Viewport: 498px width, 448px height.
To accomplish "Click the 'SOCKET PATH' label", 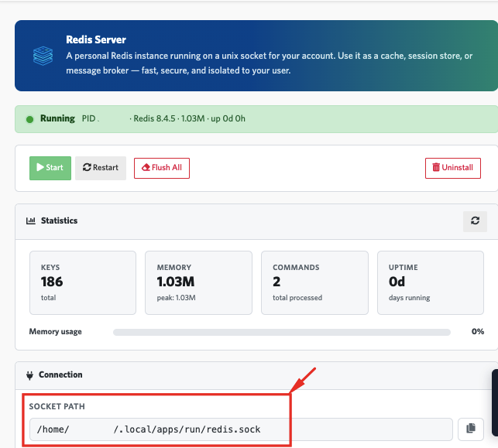I will point(57,407).
